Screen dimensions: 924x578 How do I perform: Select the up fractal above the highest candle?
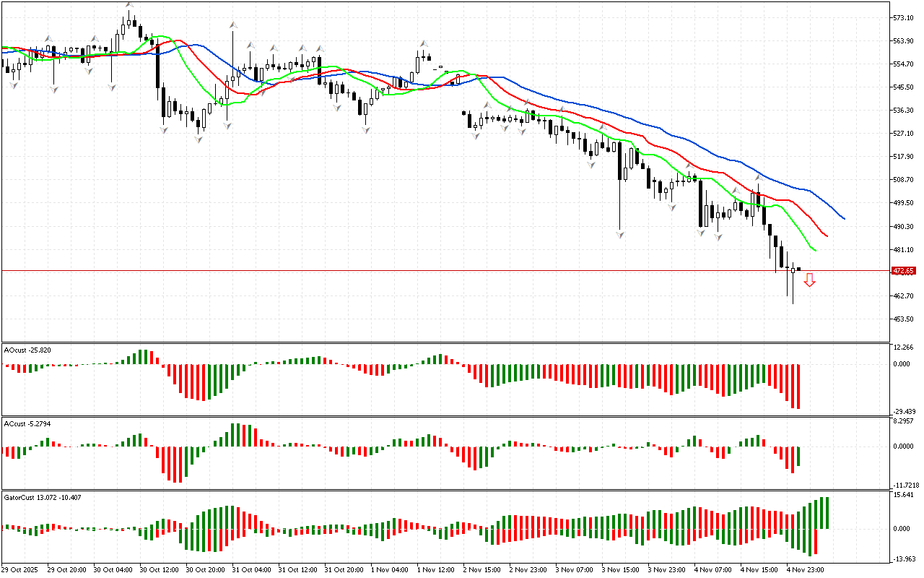click(129, 5)
